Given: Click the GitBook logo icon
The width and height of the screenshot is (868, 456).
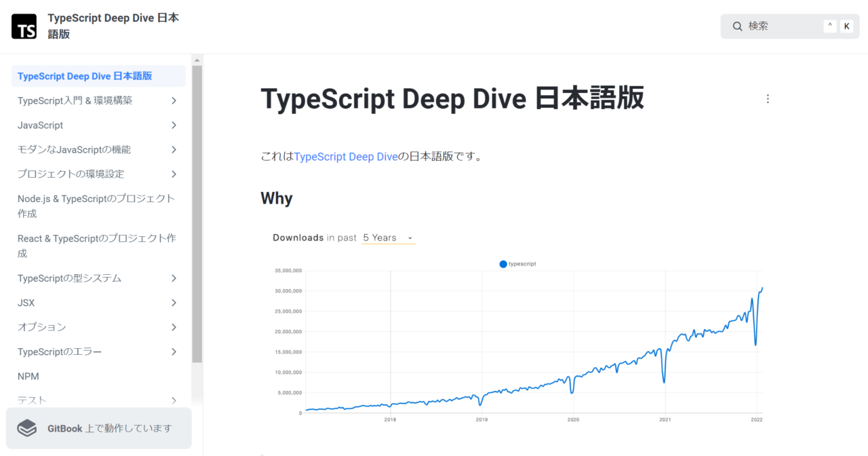Looking at the screenshot, I should click(x=27, y=428).
